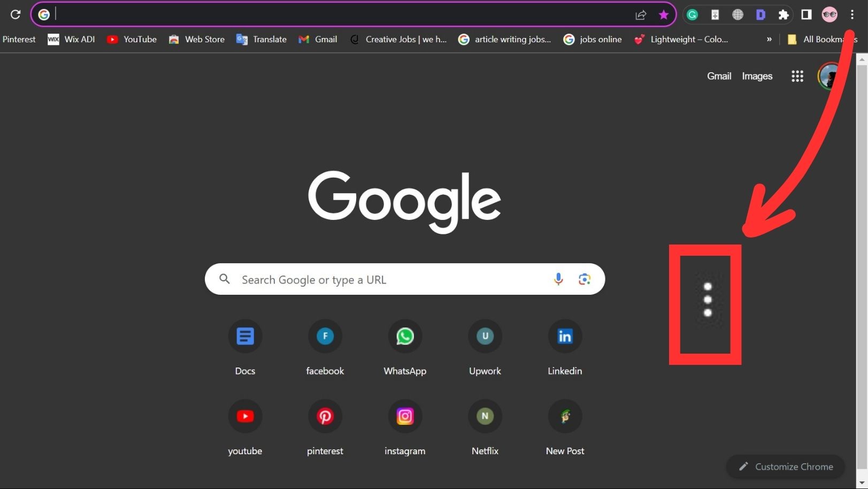Open Chrome's three-dot menu in toolbar
This screenshot has width=868, height=489.
click(x=852, y=15)
